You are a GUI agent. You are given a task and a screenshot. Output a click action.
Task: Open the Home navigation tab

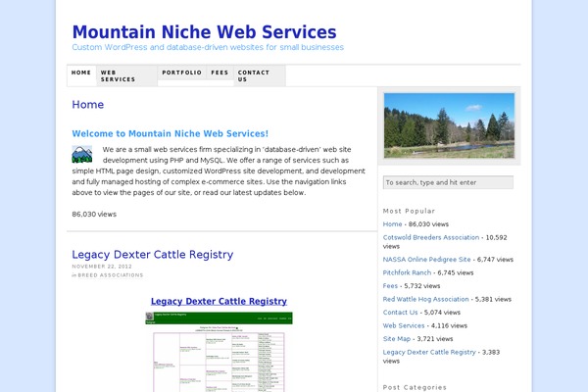coord(81,75)
